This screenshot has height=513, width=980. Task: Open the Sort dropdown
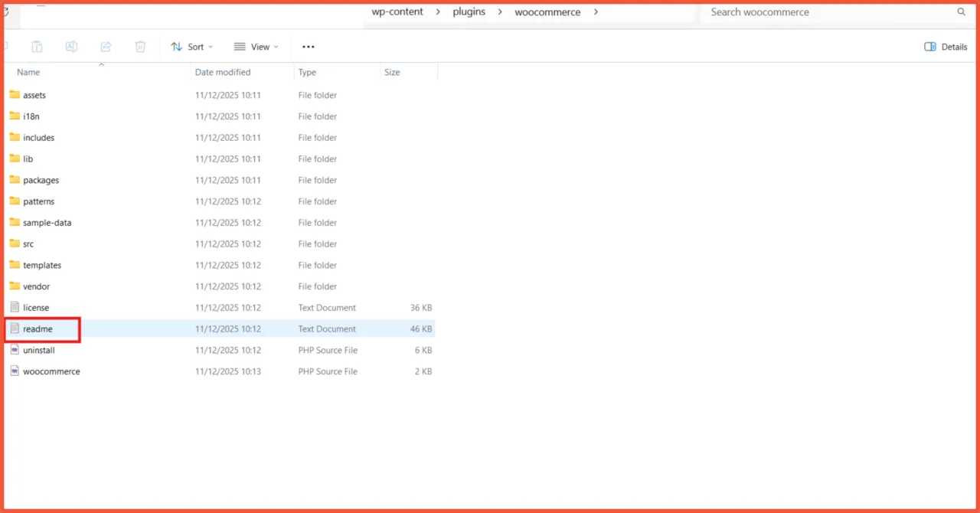[191, 47]
